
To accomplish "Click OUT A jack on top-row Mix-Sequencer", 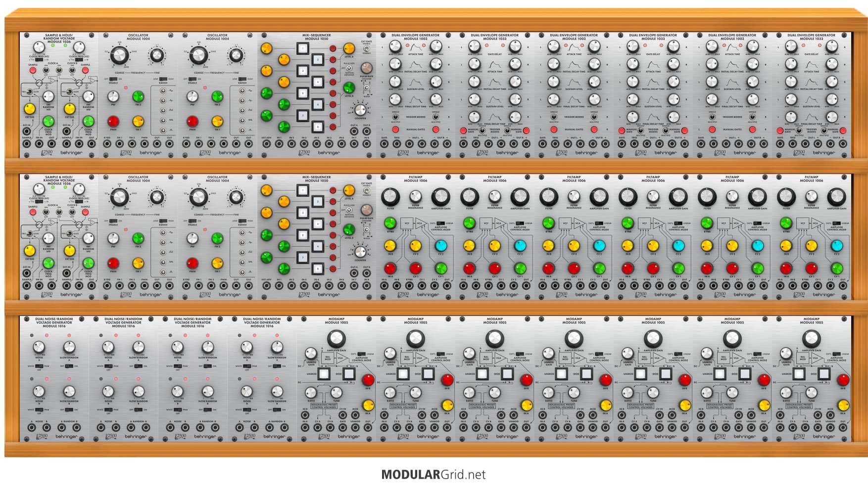I will [354, 131].
